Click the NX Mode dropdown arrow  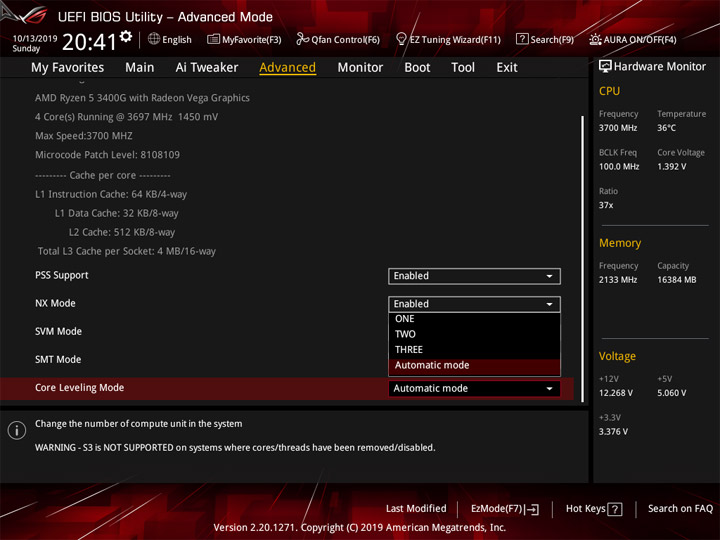pyautogui.click(x=549, y=304)
